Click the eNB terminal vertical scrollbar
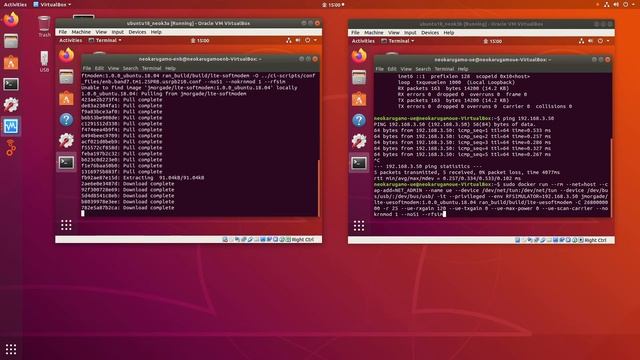 [x=319, y=188]
